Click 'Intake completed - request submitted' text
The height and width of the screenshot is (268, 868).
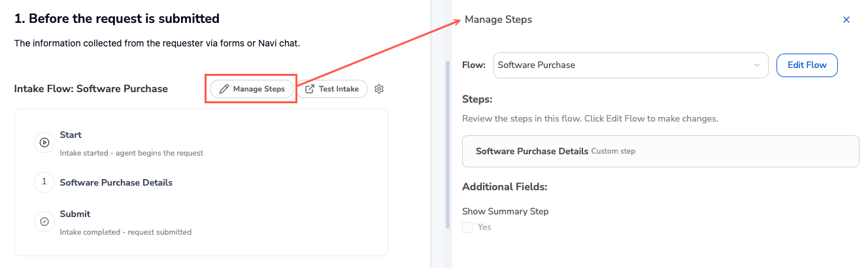tap(125, 232)
